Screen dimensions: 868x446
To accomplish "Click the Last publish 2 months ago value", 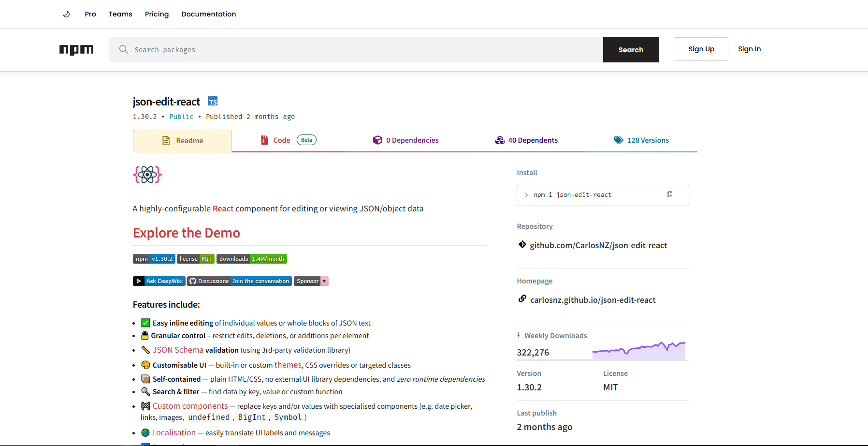I will (x=545, y=427).
